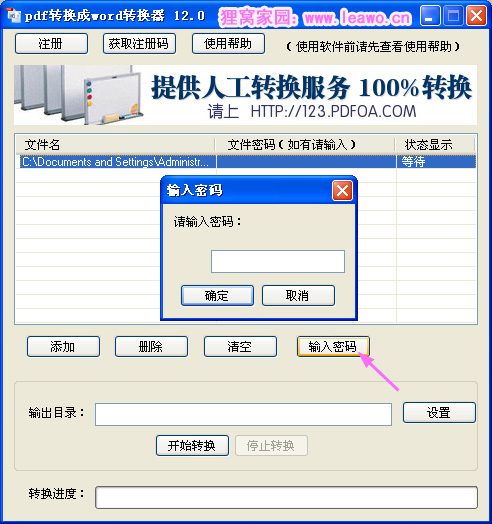The height and width of the screenshot is (524, 492).
Task: Cancel the password dialog with 取消
Action: coord(298,295)
